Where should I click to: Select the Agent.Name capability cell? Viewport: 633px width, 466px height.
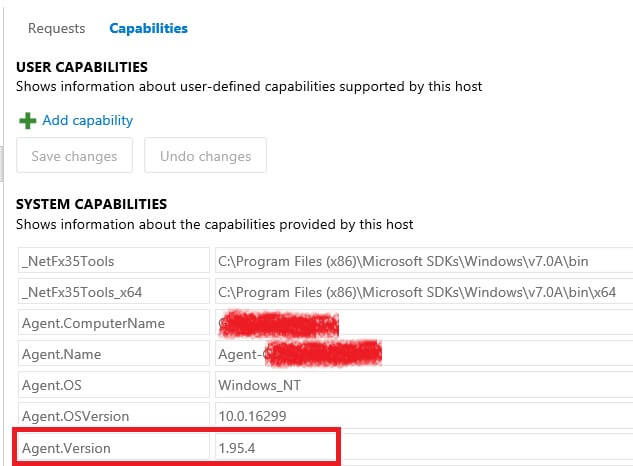point(114,353)
